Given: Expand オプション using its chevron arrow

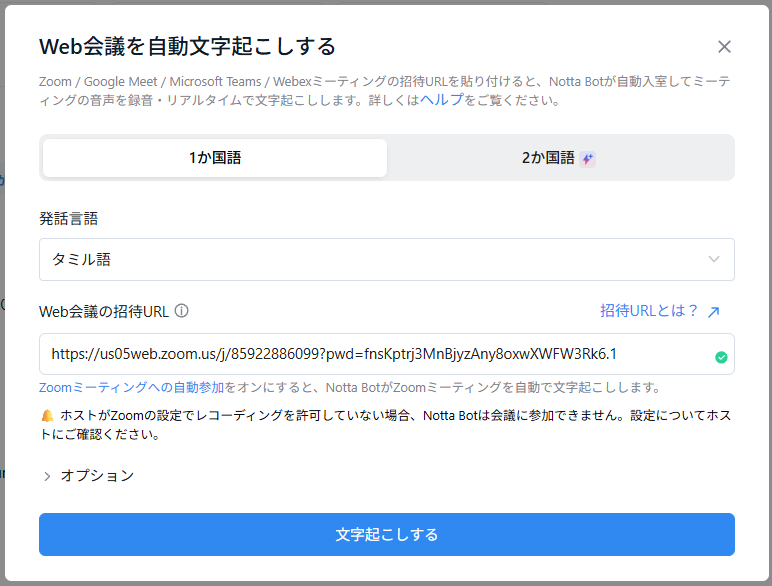Looking at the screenshot, I should (47, 477).
